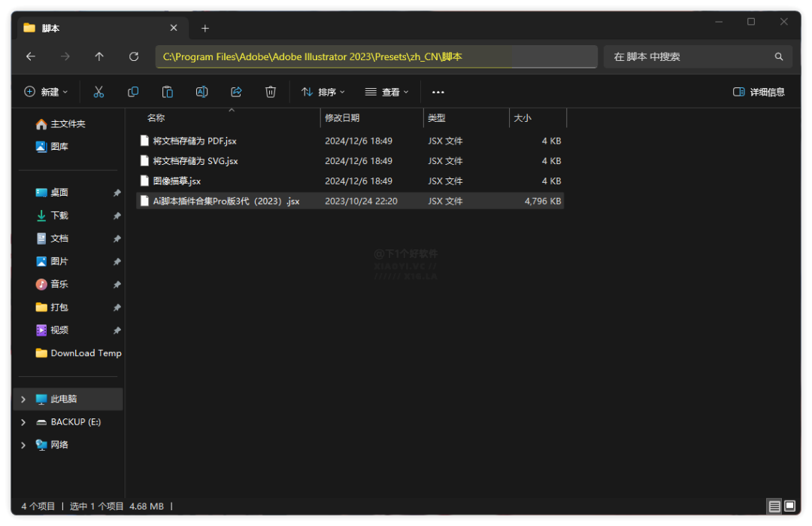Refresh the current folder view
Image resolution: width=812 pixels, height=526 pixels.
point(134,56)
